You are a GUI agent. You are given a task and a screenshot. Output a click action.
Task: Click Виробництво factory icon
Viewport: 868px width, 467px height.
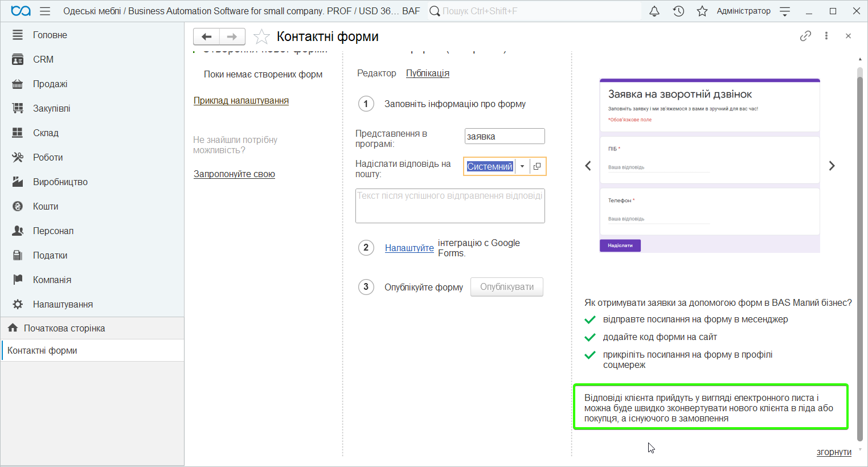18,182
